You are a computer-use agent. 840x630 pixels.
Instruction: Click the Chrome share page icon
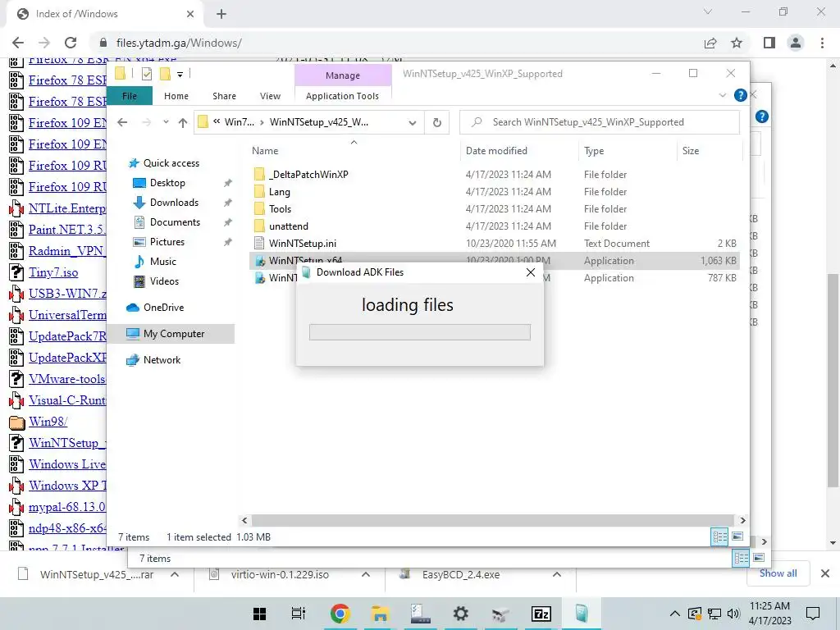710,43
